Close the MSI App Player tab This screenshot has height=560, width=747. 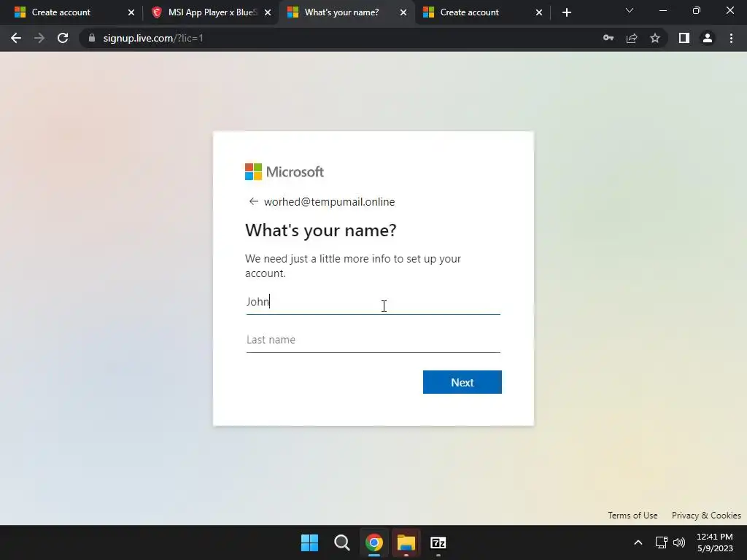pos(268,12)
